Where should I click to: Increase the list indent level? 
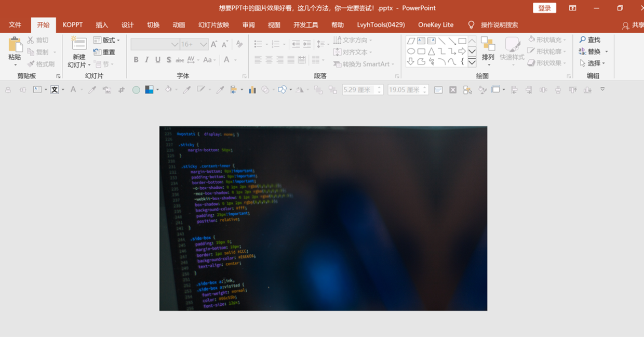coord(307,45)
